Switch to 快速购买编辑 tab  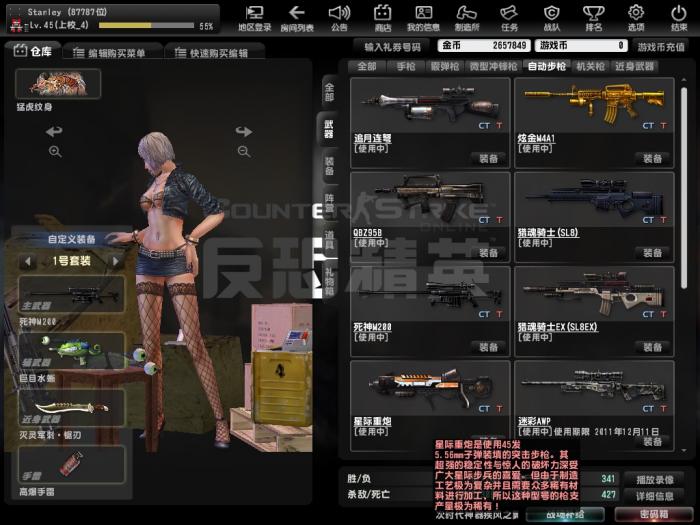pos(213,53)
